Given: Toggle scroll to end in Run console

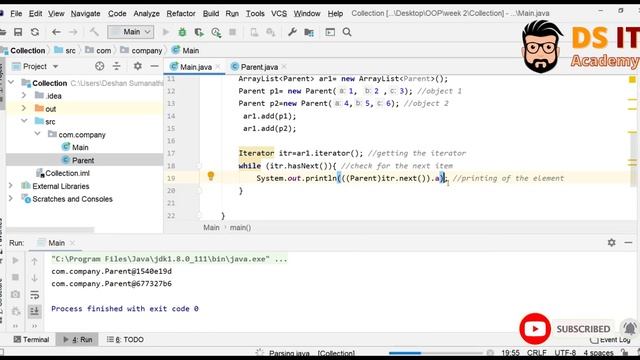Looking at the screenshot, I should point(34,311).
